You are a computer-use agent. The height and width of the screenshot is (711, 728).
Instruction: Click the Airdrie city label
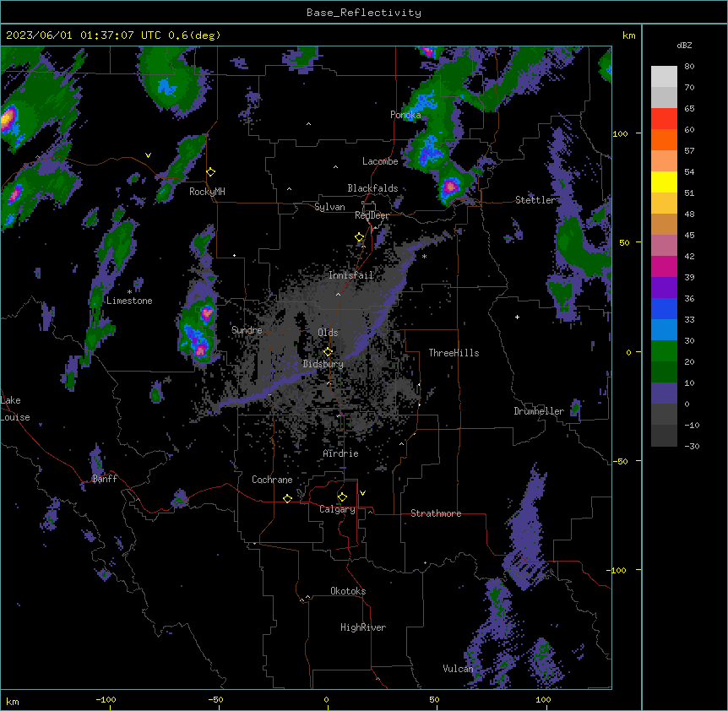[x=340, y=453]
